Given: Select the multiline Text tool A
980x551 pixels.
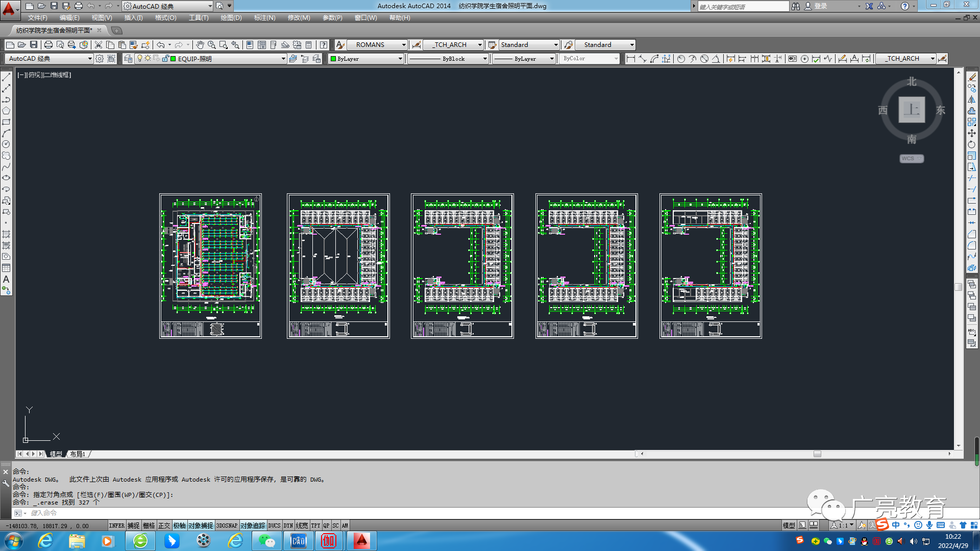Looking at the screenshot, I should 6,279.
